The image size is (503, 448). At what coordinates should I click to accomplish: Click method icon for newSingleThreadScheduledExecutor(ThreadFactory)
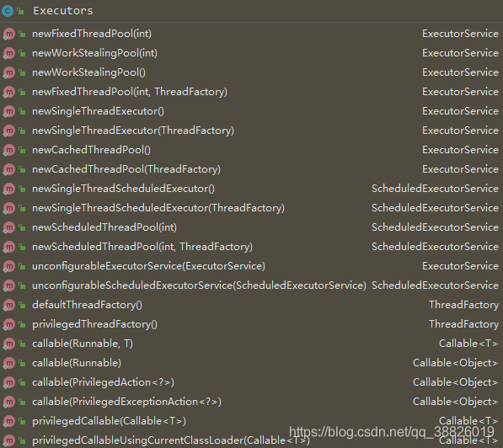pos(9,208)
